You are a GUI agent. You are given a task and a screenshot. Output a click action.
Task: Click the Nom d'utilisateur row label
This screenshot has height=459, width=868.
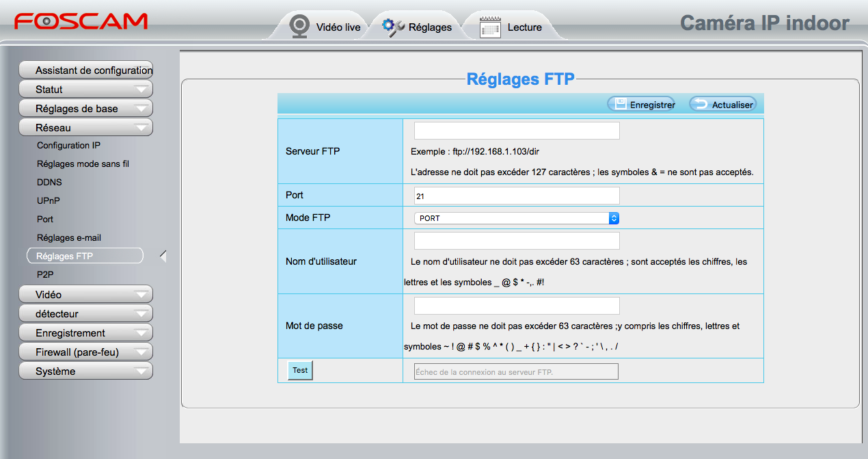point(321,261)
